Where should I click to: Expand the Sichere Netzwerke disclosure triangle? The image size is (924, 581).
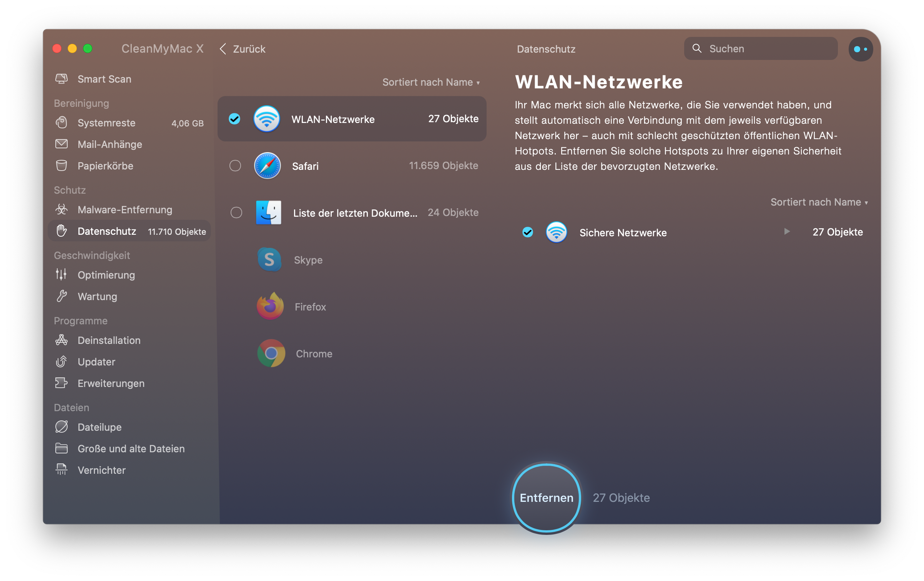pos(787,231)
